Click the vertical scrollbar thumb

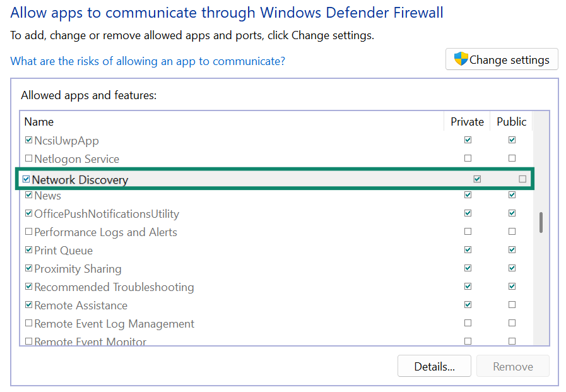click(x=541, y=223)
